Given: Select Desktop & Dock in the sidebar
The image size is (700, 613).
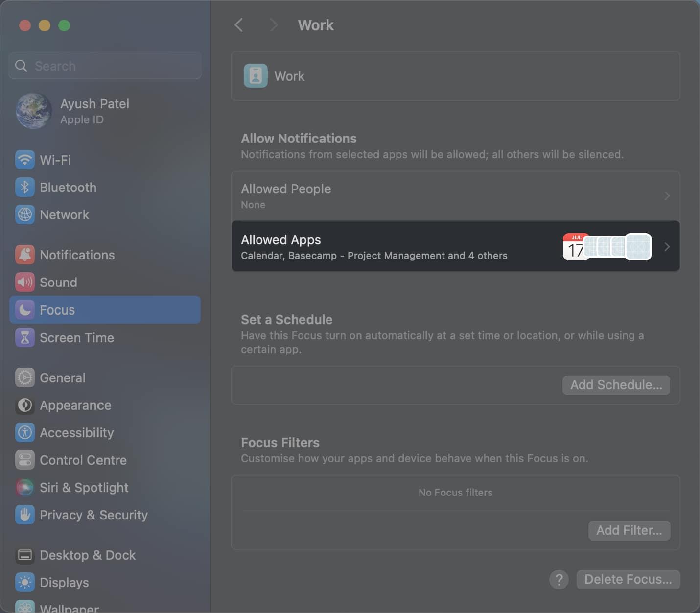Looking at the screenshot, I should (105, 555).
